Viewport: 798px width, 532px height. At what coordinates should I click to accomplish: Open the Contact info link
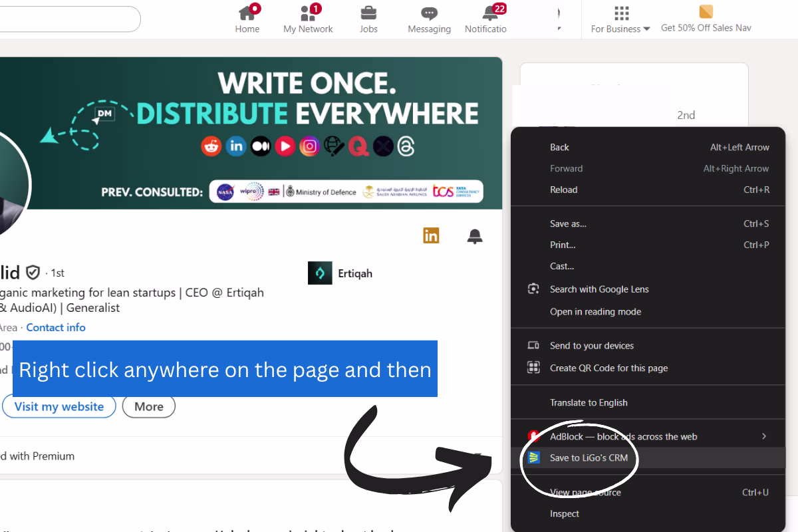pos(56,327)
